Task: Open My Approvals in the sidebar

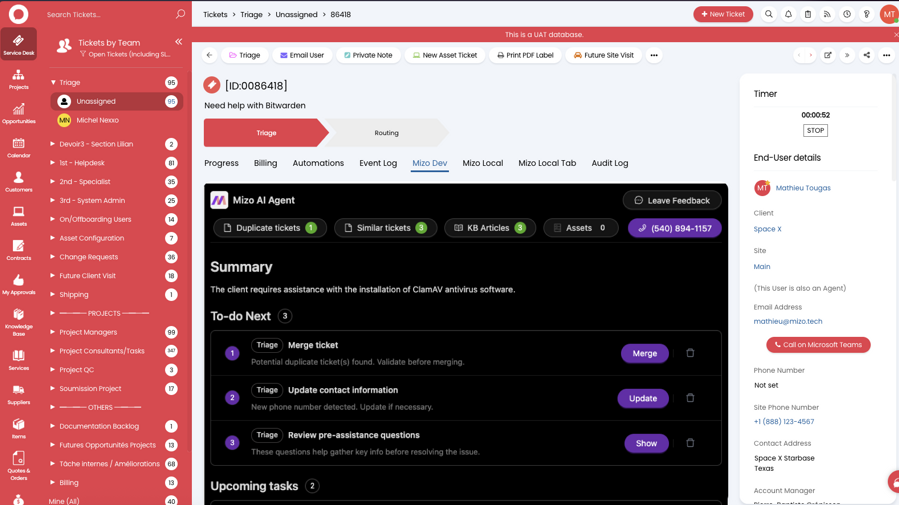Action: [18, 284]
